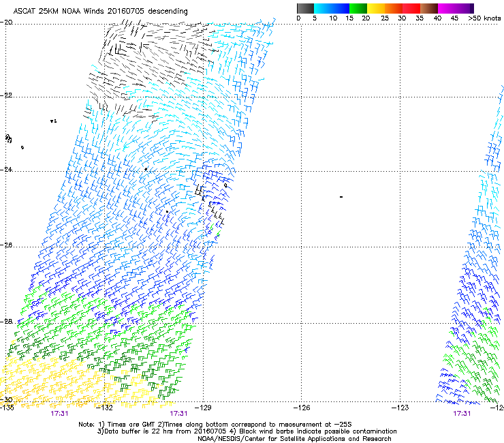Click the '-126' longitude axis label

302,408
